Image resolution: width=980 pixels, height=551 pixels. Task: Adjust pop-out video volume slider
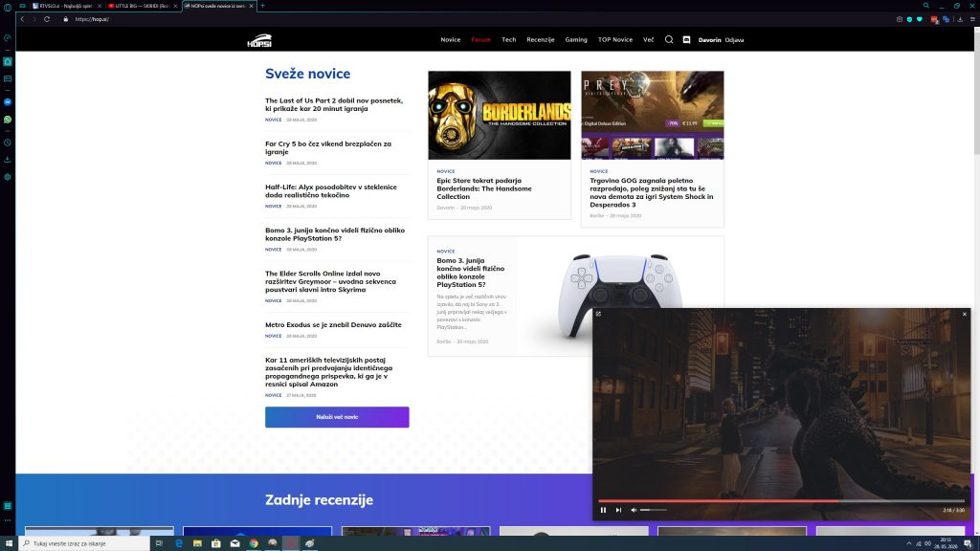(x=653, y=510)
